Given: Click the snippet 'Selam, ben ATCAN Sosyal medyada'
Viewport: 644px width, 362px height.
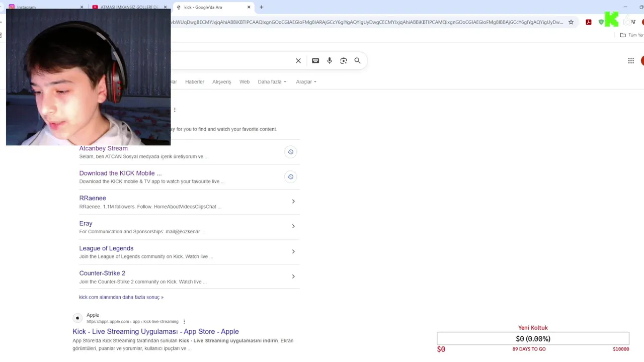Looking at the screenshot, I should 143,156.
